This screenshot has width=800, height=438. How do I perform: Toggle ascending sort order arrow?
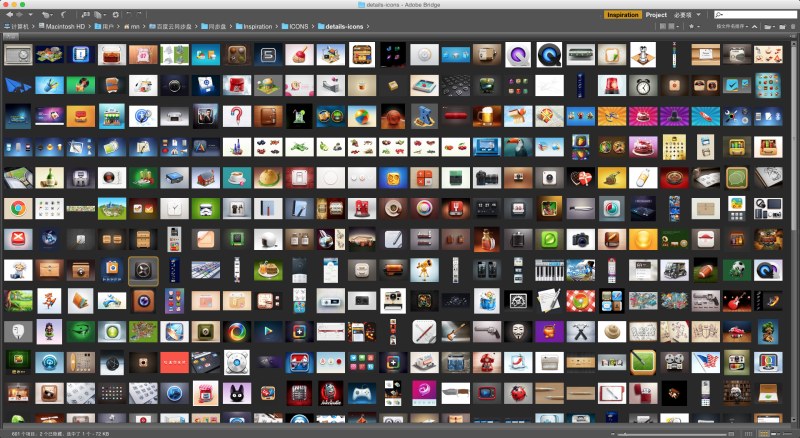pos(754,27)
